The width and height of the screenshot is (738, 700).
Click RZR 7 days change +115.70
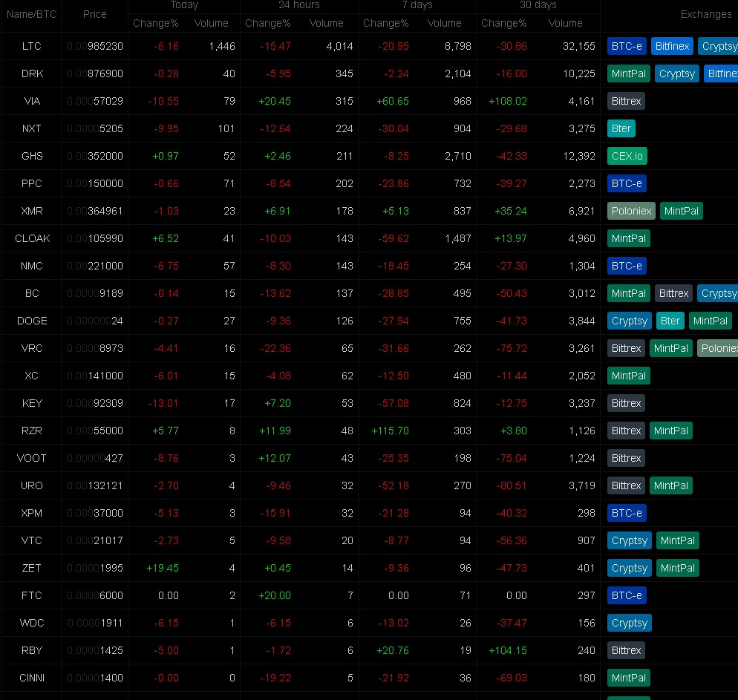[x=391, y=431]
